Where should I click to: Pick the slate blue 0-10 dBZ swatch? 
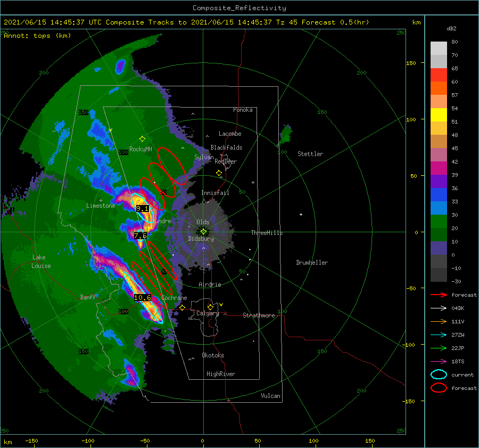point(439,248)
